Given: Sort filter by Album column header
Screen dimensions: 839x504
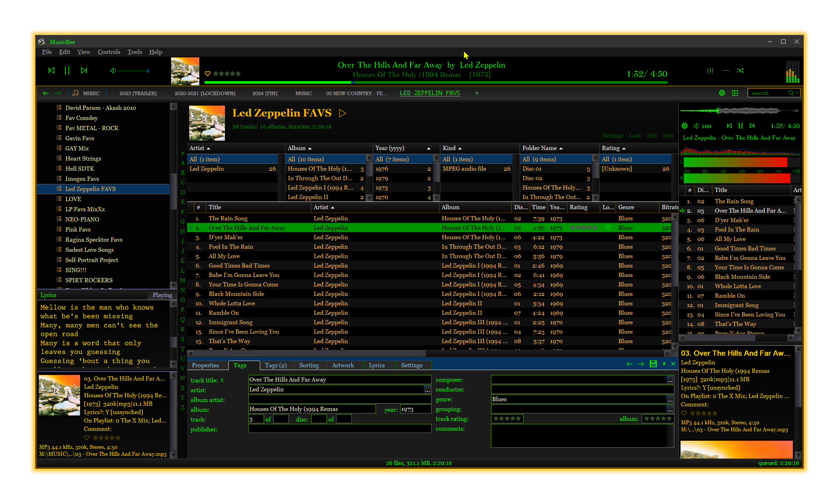Looking at the screenshot, I should pos(329,148).
